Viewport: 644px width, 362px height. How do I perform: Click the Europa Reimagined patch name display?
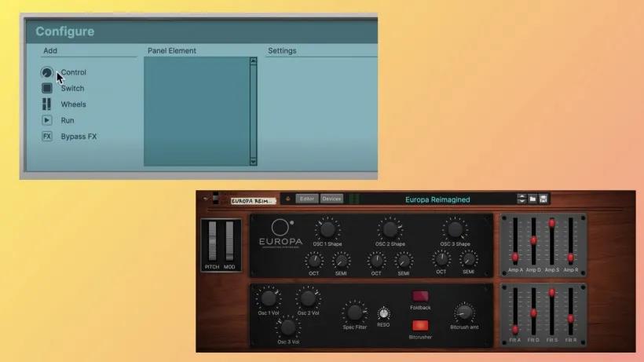pyautogui.click(x=437, y=199)
